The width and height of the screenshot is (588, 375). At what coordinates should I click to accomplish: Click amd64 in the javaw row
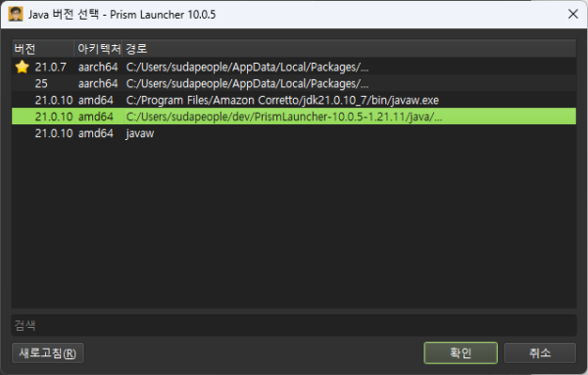pos(96,133)
